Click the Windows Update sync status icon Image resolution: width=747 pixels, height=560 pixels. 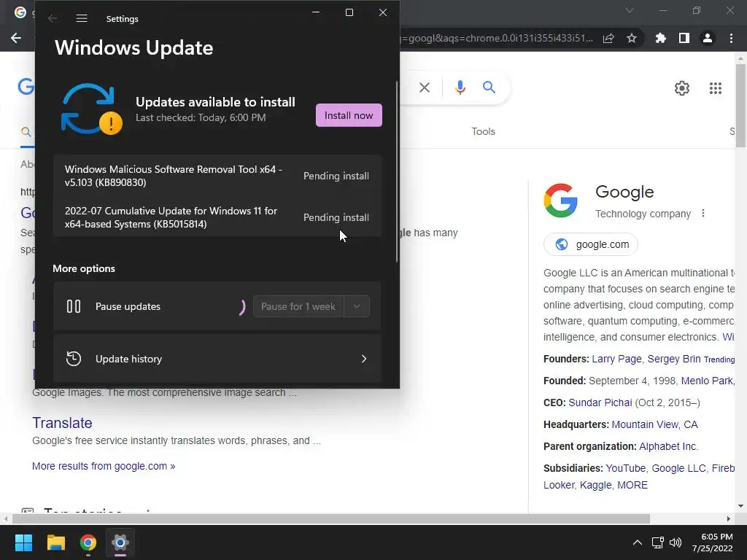[x=91, y=109]
